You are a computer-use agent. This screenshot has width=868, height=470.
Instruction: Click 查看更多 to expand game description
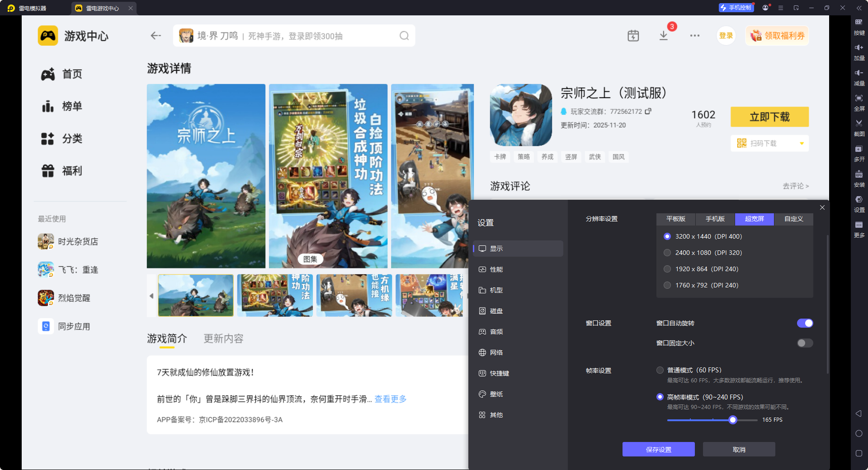pyautogui.click(x=390, y=399)
